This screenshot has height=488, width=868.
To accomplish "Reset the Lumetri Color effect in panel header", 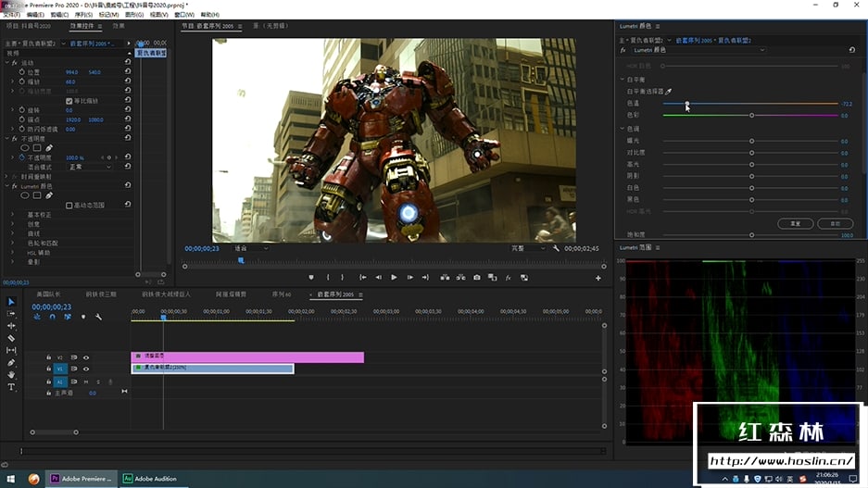I will point(852,50).
